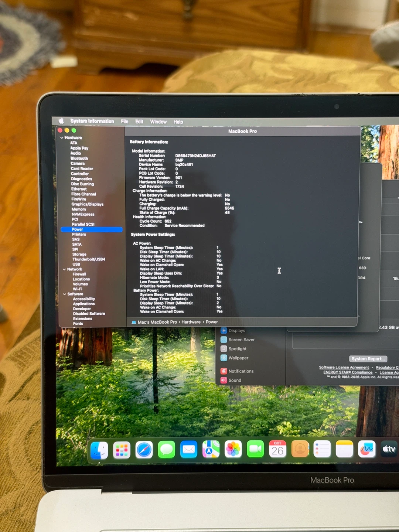Select SAS in the sidebar
This screenshot has width=399, height=532.
click(76, 239)
